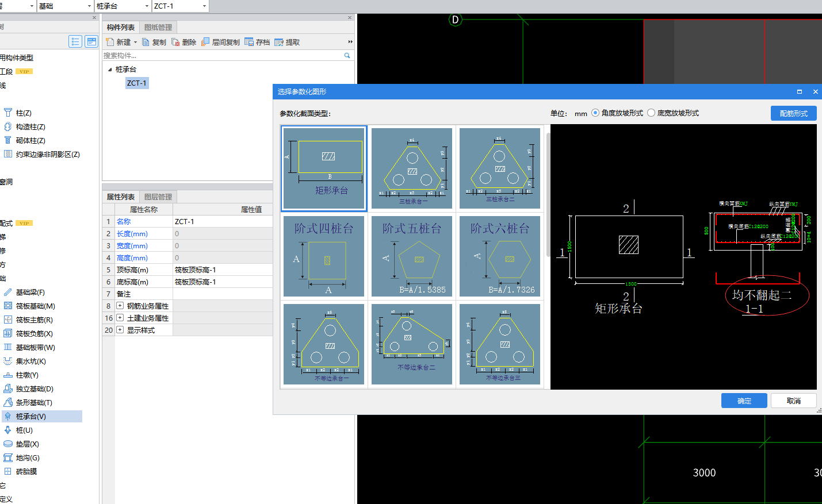Select 筏板负筋(X) component
Screen dimensions: 822x504
(34, 334)
